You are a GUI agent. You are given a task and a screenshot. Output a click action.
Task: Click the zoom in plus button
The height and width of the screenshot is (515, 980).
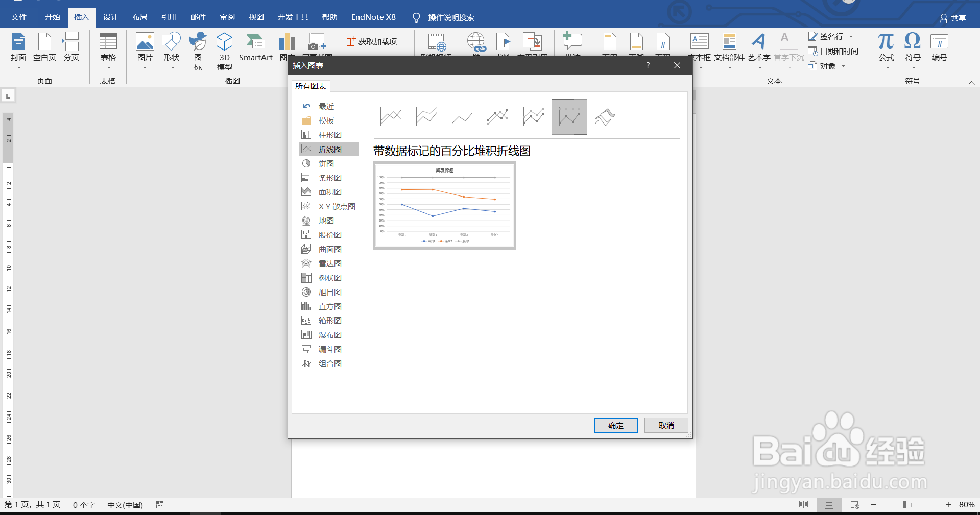point(948,505)
